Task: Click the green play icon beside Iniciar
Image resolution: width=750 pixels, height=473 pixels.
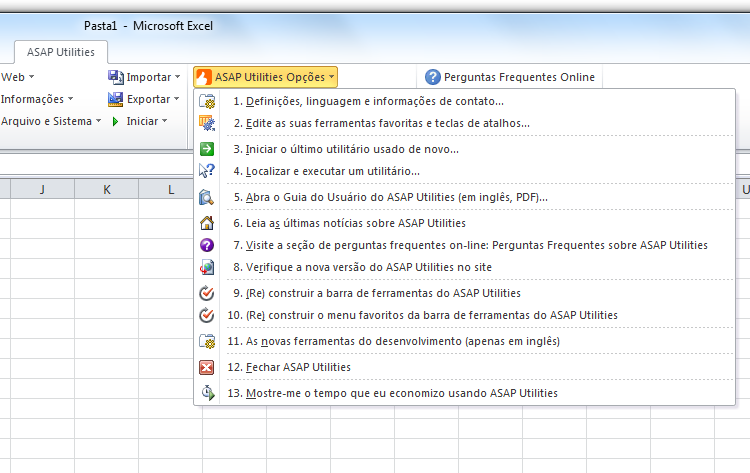Action: [x=115, y=121]
